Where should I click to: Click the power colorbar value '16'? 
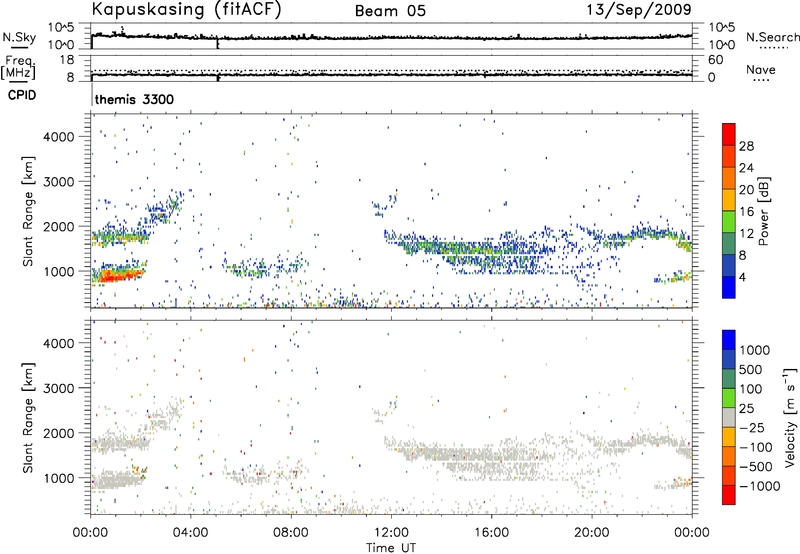(x=746, y=212)
